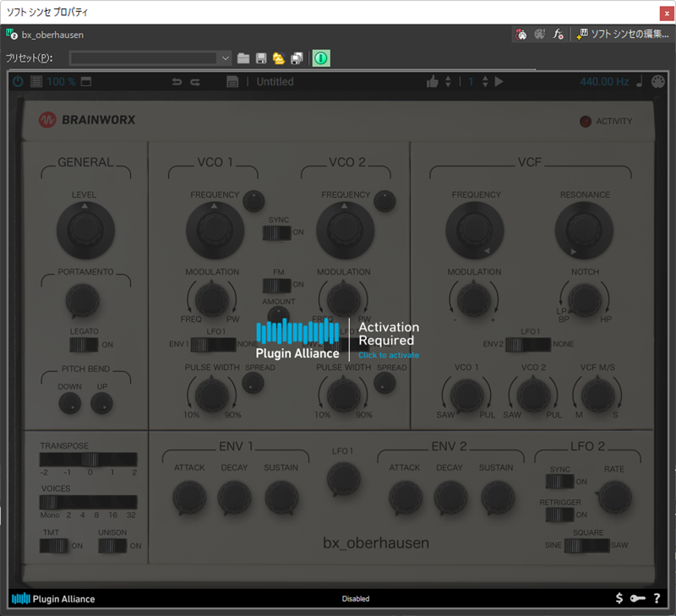The width and height of the screenshot is (676, 616).
Task: Click the RESONANCE knob
Action: pyautogui.click(x=584, y=230)
